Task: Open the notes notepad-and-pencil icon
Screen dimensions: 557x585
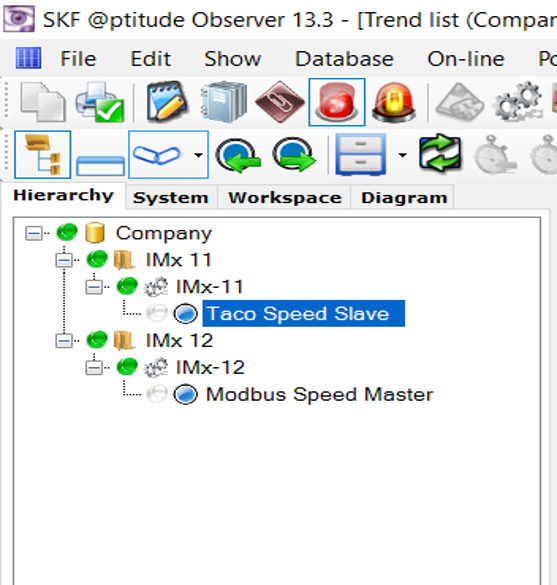Action: tap(168, 101)
